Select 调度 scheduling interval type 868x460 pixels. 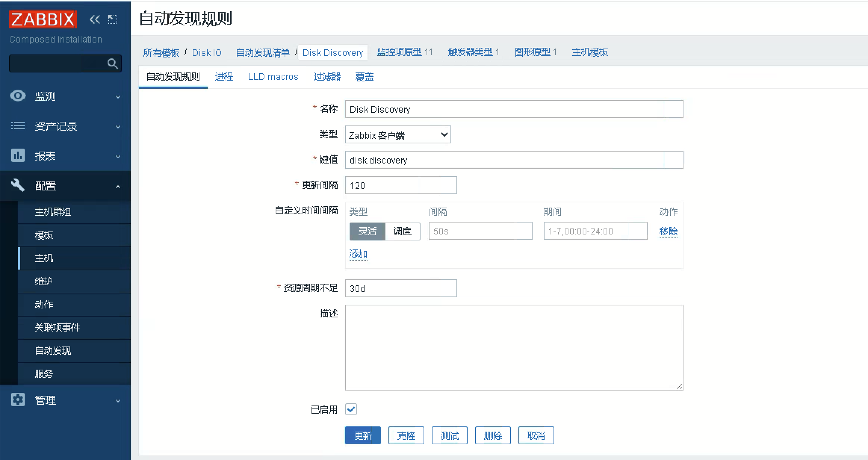[402, 231]
